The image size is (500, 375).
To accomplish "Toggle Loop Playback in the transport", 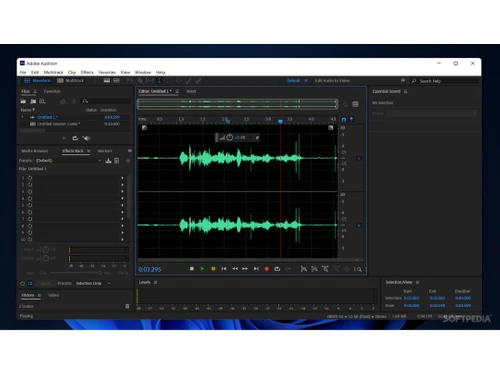I will tap(277, 269).
